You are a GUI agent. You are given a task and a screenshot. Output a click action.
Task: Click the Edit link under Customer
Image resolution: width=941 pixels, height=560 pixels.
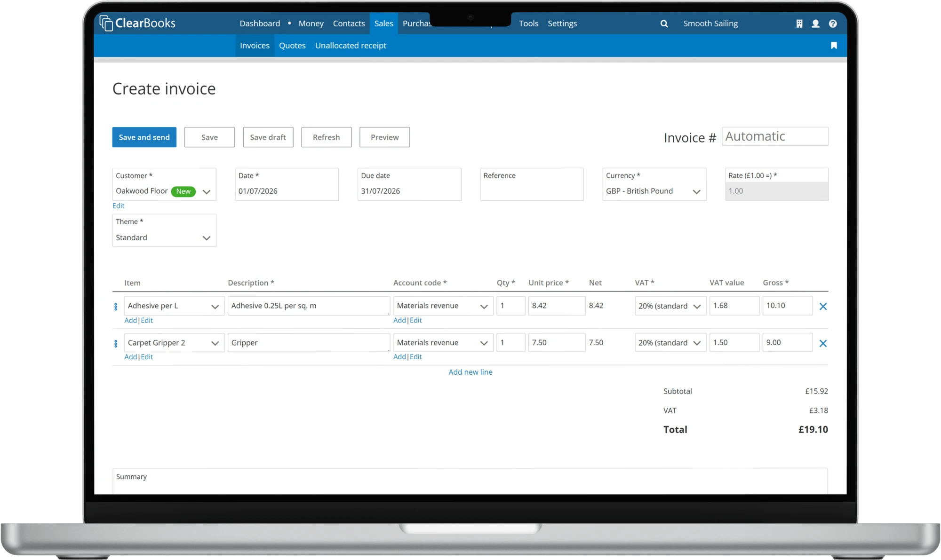tap(118, 206)
